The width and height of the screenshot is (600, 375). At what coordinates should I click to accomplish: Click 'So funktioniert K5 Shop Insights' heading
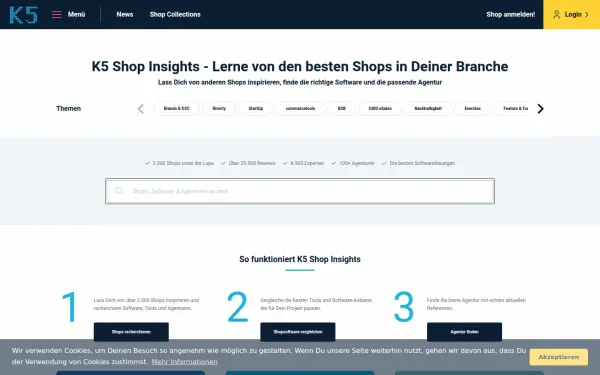[x=300, y=259]
